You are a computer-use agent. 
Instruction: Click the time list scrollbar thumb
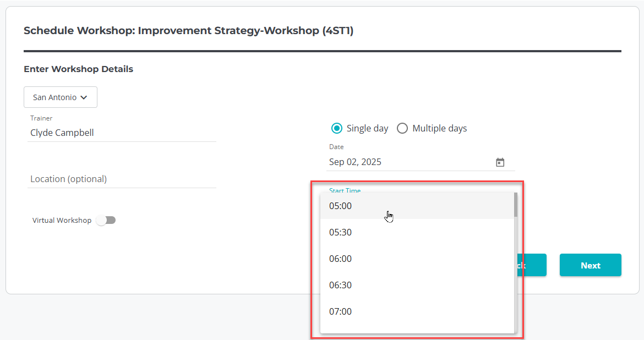tap(516, 204)
